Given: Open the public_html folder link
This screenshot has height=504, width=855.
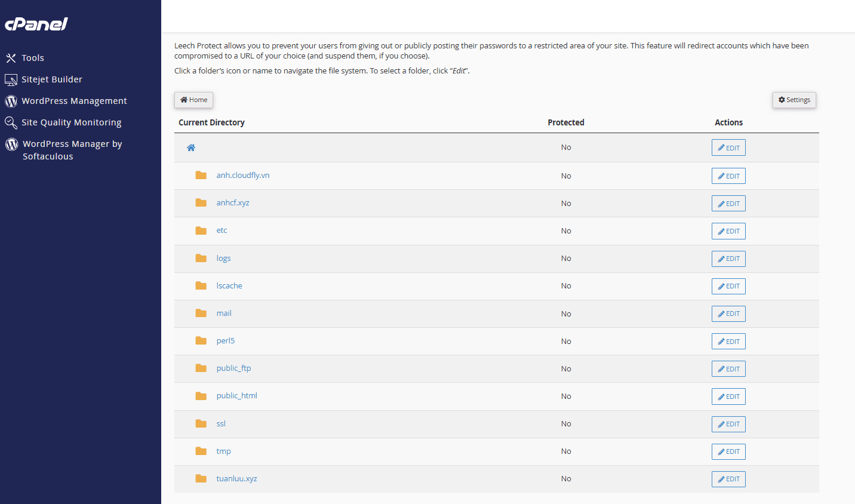Looking at the screenshot, I should click(236, 396).
